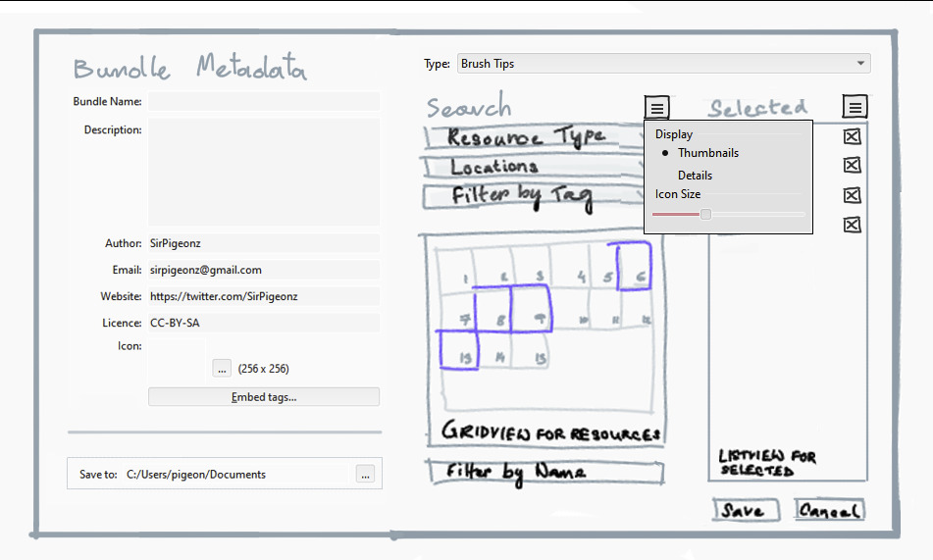Click the second X remove icon in Selected list
933x560 pixels.
point(853,165)
